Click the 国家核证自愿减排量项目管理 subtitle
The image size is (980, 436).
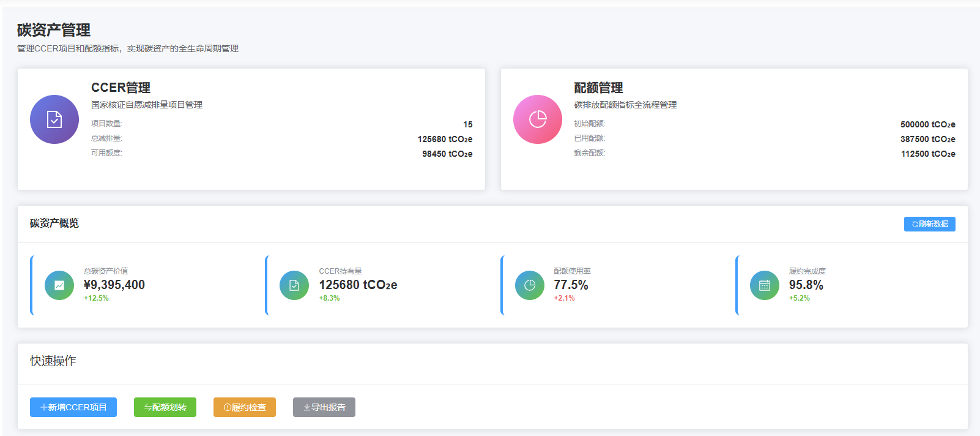tap(147, 105)
